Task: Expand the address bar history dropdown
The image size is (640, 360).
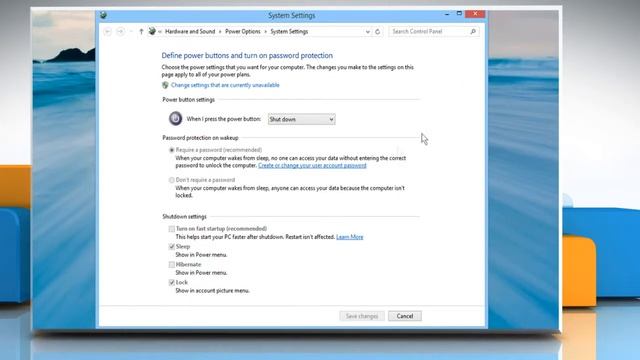Action: (367, 31)
